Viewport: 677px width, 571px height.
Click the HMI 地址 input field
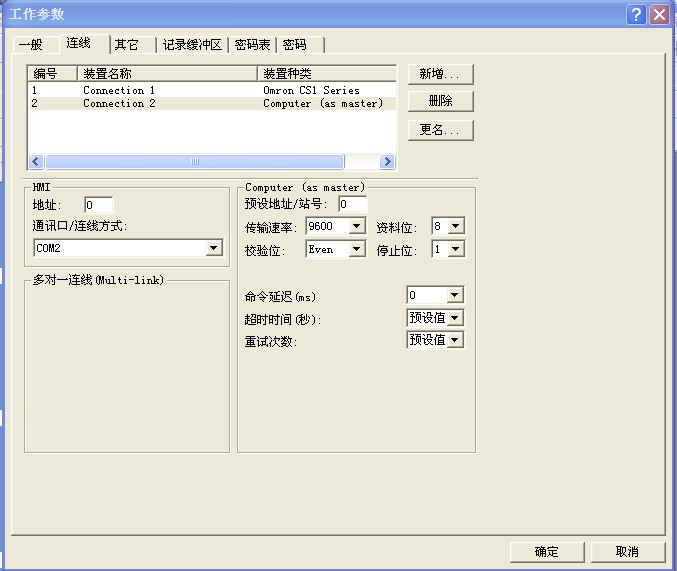point(98,205)
